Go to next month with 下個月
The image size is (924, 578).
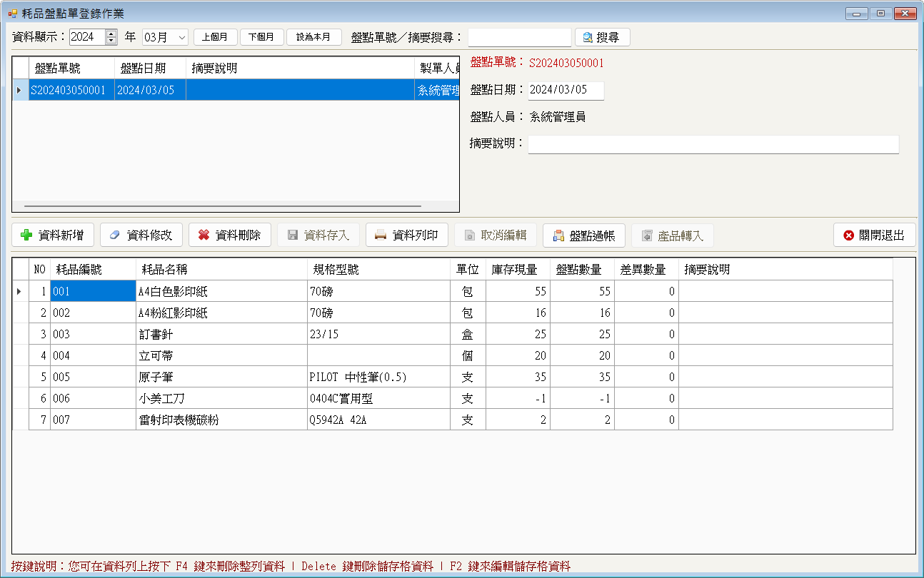[x=262, y=37]
